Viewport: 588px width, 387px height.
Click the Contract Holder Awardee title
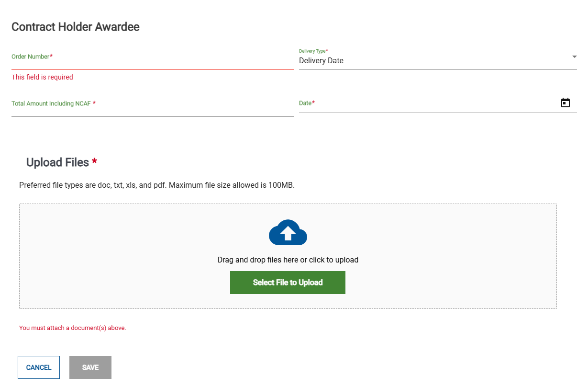tap(76, 27)
